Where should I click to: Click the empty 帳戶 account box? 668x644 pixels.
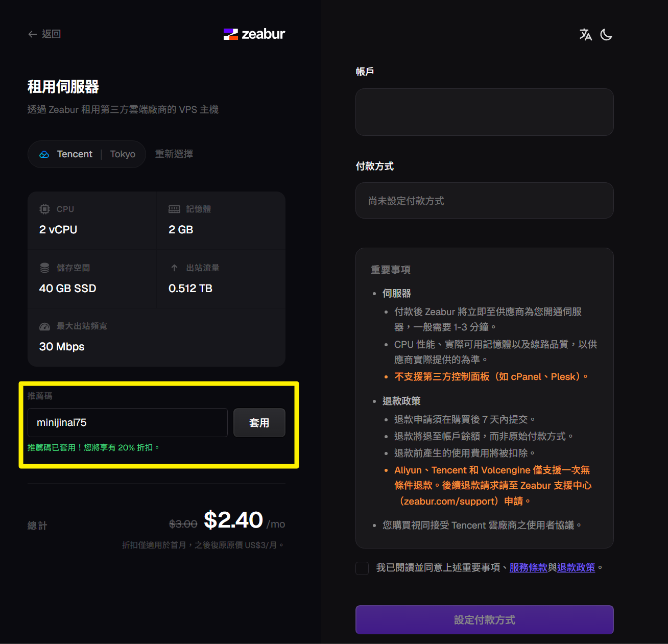pyautogui.click(x=485, y=112)
